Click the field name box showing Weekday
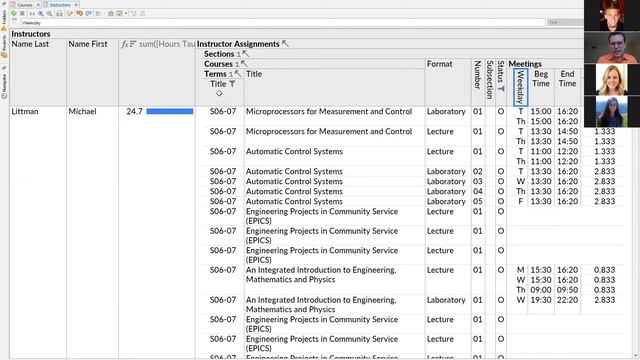640x360 pixels. click(283, 23)
